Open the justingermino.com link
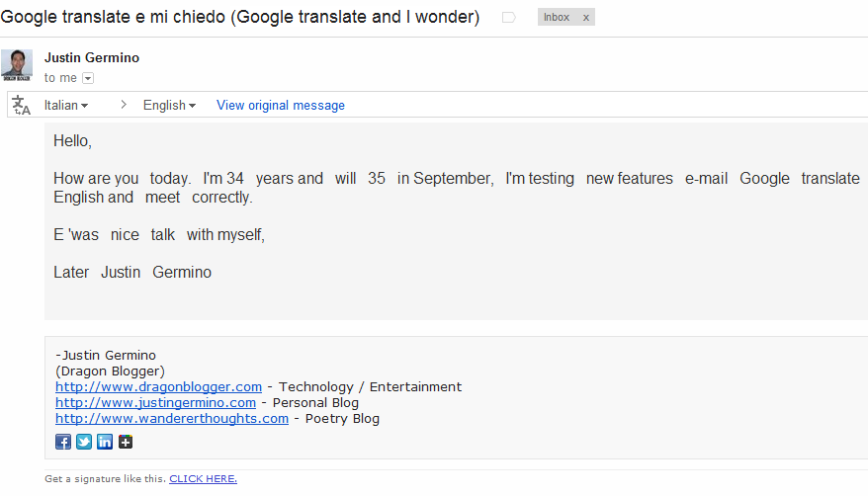The height and width of the screenshot is (496, 868). [x=155, y=402]
